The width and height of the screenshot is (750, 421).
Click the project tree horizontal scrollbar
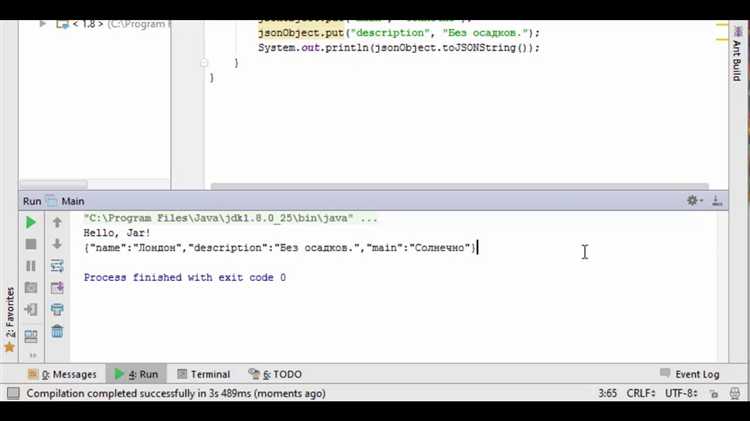54,184
